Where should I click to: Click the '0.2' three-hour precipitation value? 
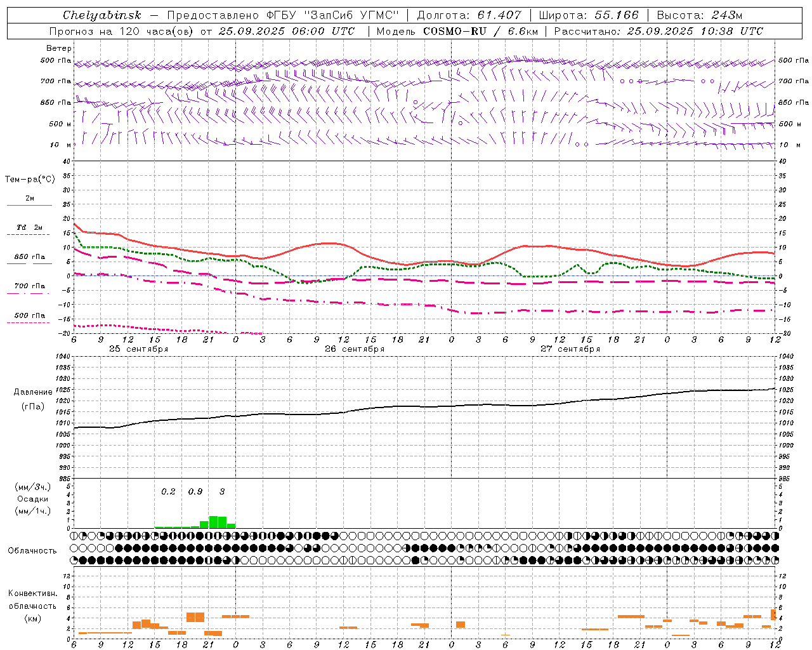168,491
